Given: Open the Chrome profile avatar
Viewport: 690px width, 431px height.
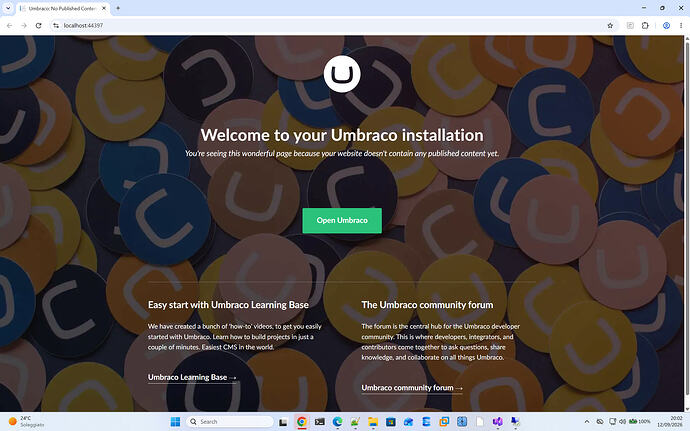Looking at the screenshot, I should (x=666, y=26).
